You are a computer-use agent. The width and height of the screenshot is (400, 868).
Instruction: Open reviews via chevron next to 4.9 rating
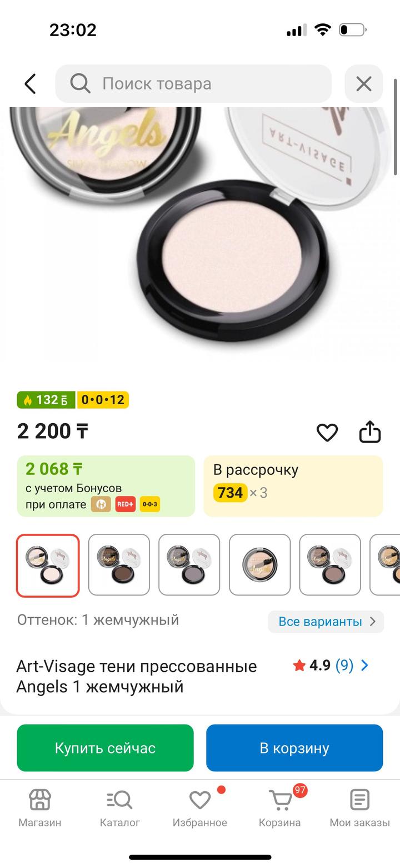(365, 665)
